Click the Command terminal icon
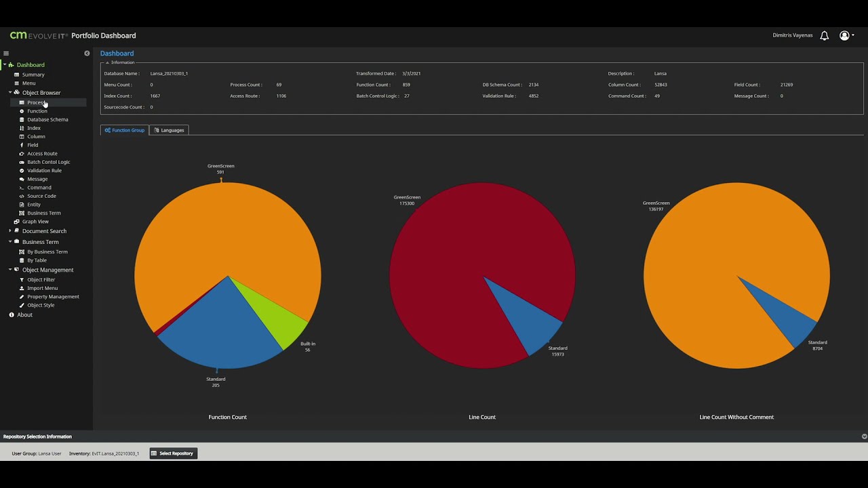The height and width of the screenshot is (488, 868). 22,187
